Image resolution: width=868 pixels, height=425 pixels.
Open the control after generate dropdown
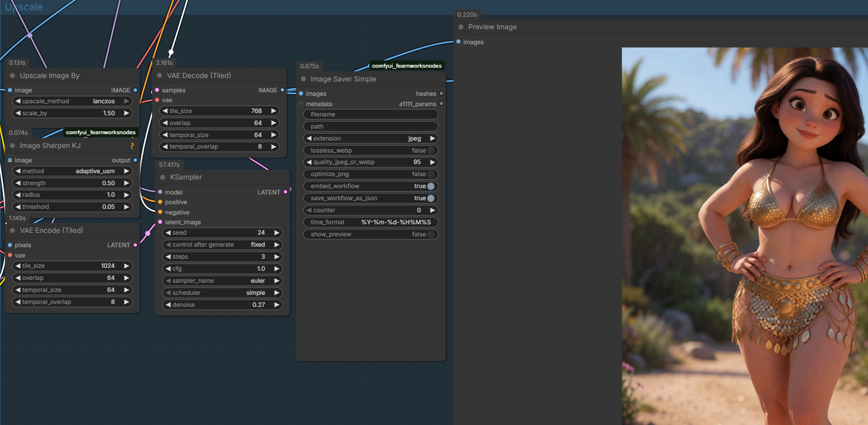click(x=223, y=244)
